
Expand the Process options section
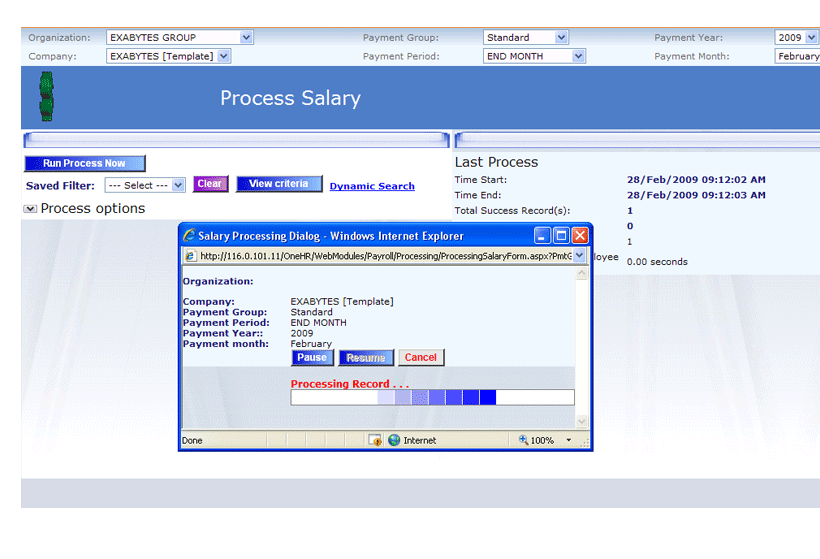pyautogui.click(x=30, y=209)
